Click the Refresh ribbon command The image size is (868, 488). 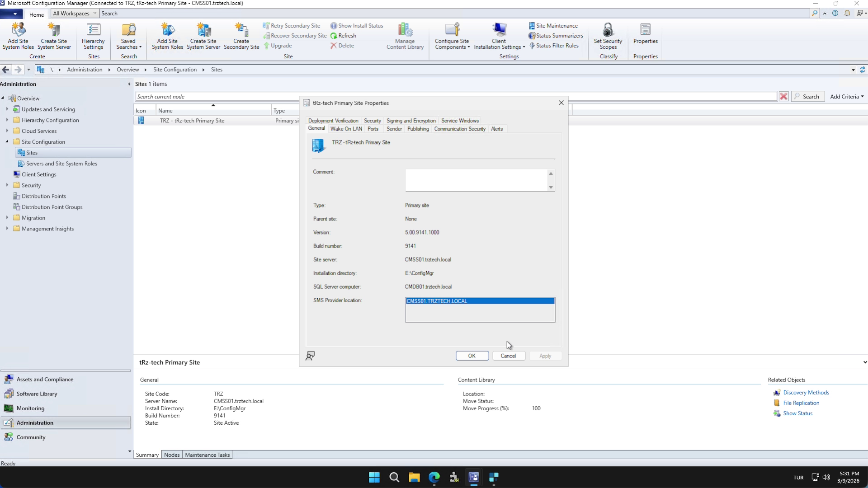pos(343,36)
